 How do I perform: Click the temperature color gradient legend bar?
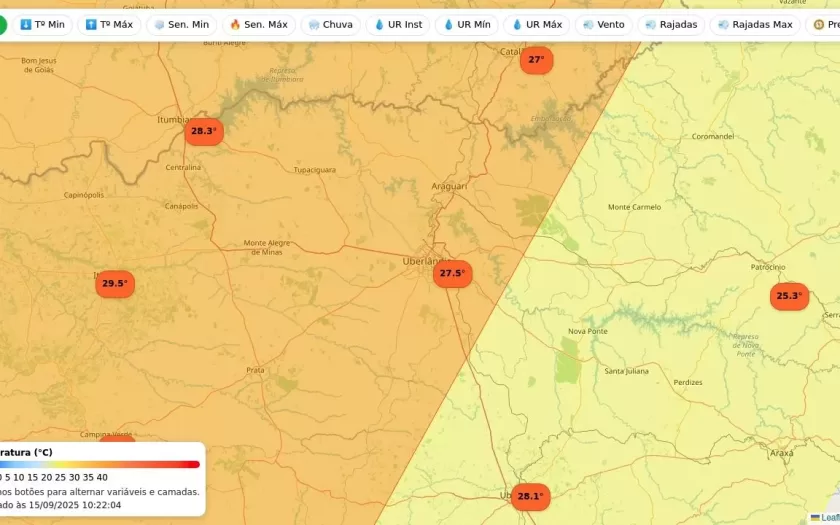click(100, 464)
